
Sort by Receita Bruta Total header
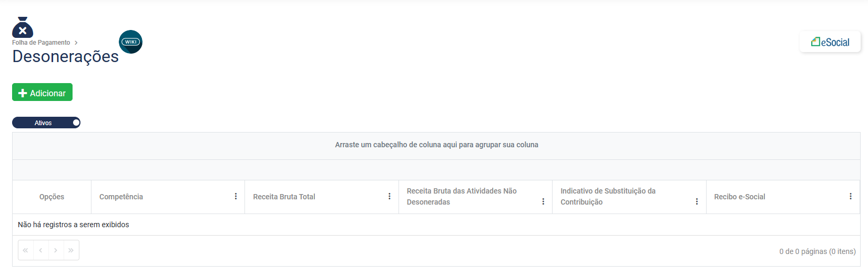[x=284, y=197]
